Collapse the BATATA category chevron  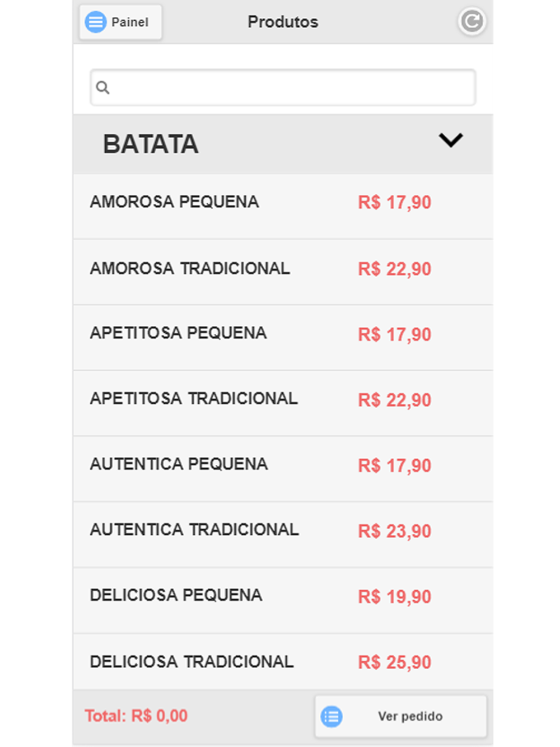pyautogui.click(x=451, y=140)
